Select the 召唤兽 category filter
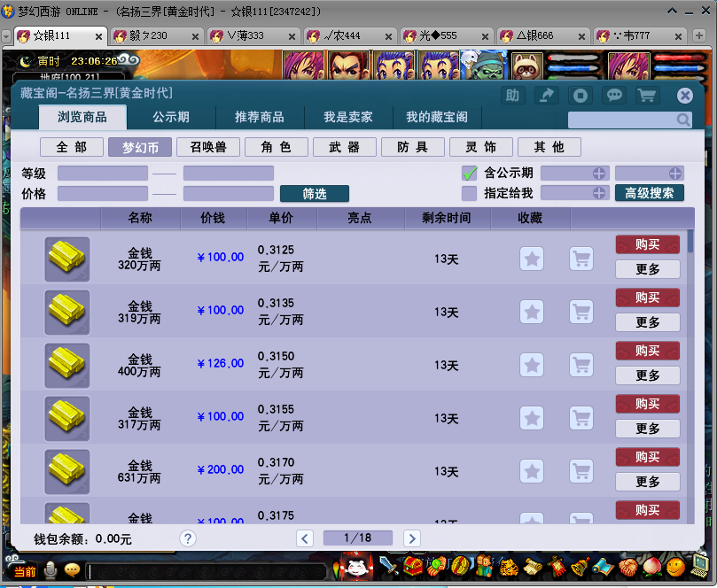The image size is (717, 588). click(208, 147)
